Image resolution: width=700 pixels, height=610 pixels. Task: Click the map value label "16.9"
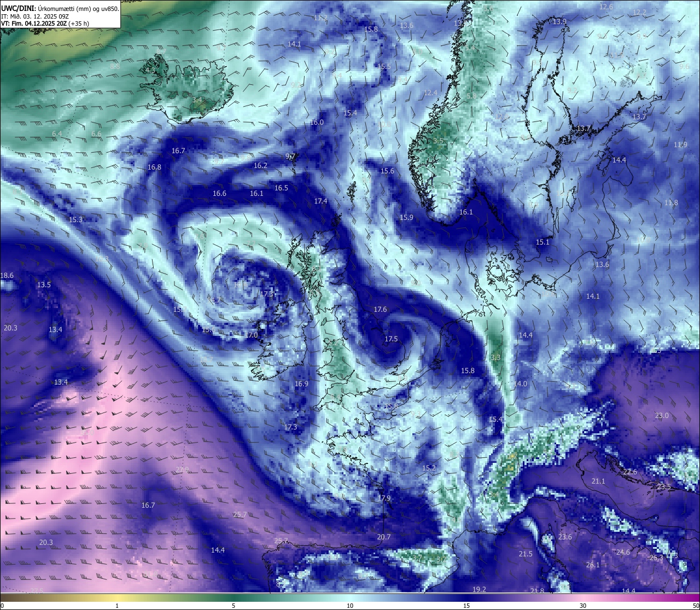tap(301, 384)
